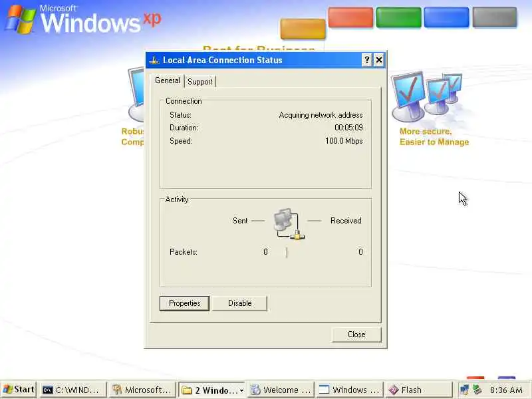Close dialog with title bar X
Screen dimensions: 532x399
pos(378,60)
